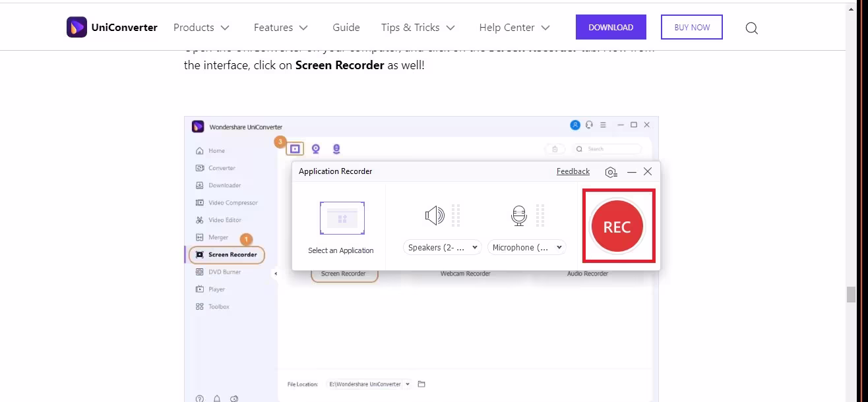The image size is (868, 402).
Task: Collapse the app sidebar with the arrow
Action: (x=275, y=274)
